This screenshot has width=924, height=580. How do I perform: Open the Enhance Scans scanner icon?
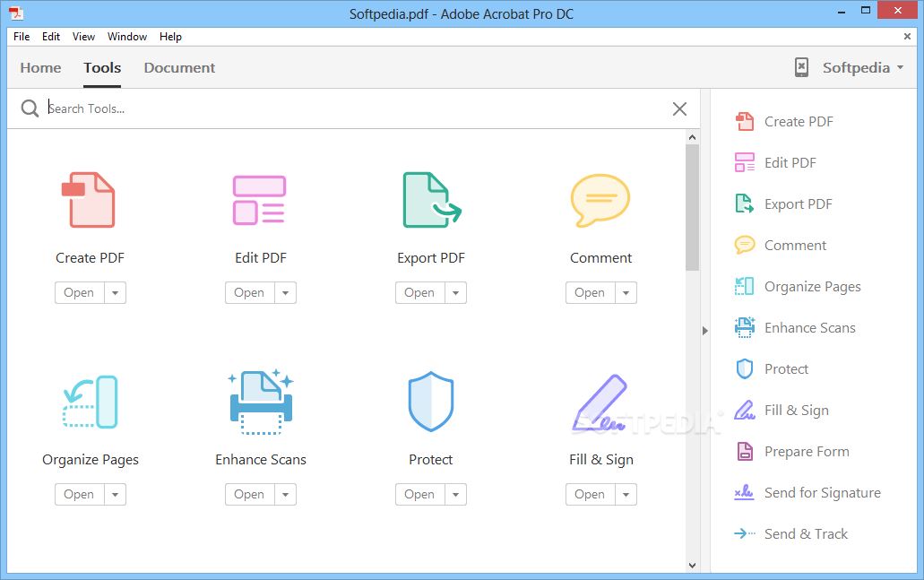pyautogui.click(x=260, y=402)
